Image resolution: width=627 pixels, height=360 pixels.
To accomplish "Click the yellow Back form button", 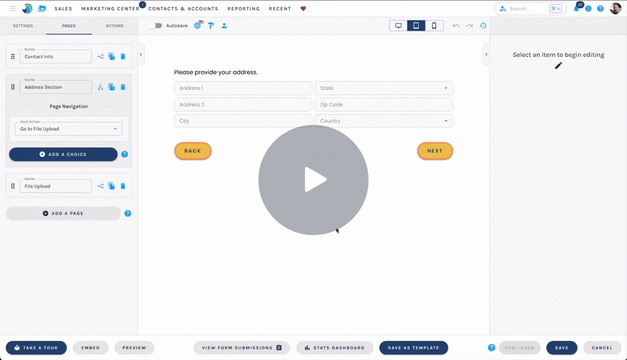I will pos(193,151).
